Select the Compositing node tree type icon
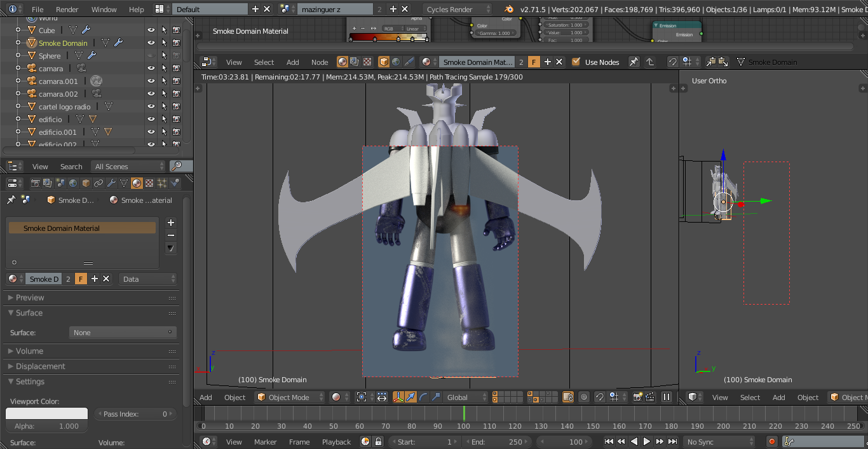 (355, 62)
